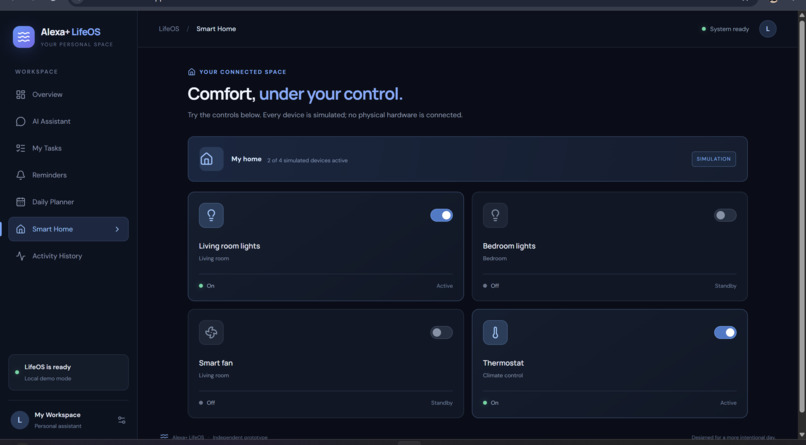
Task: Click the Smart fan card title
Action: click(216, 363)
